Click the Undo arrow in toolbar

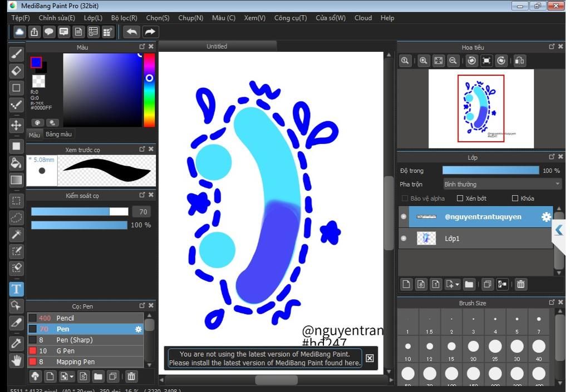pyautogui.click(x=131, y=32)
